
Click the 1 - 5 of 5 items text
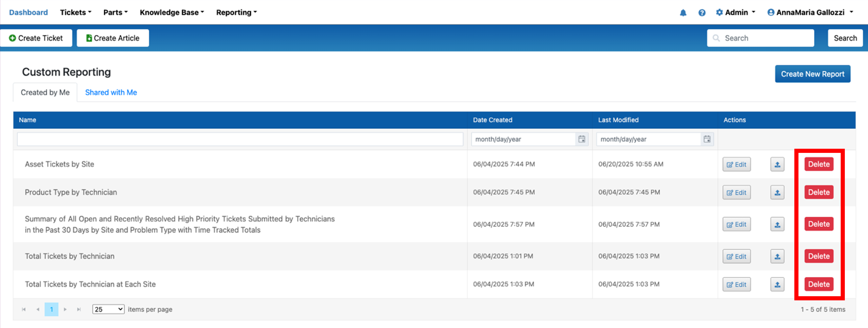click(x=823, y=310)
